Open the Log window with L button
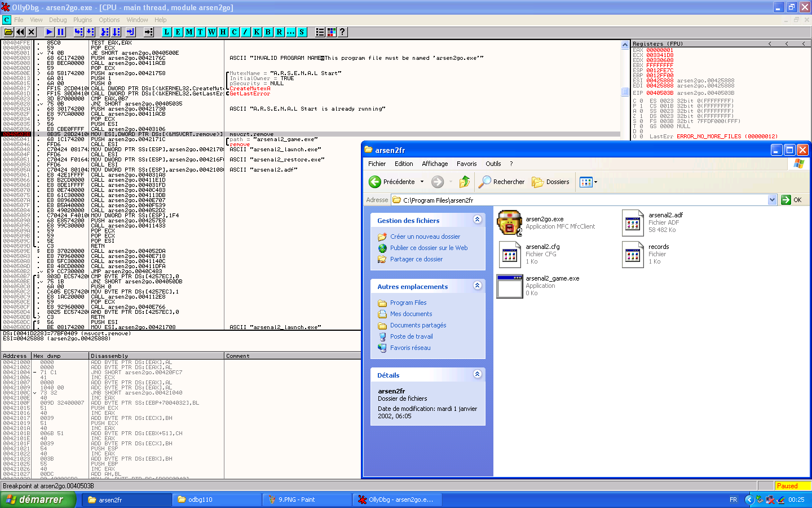812x508 pixels. [166, 32]
